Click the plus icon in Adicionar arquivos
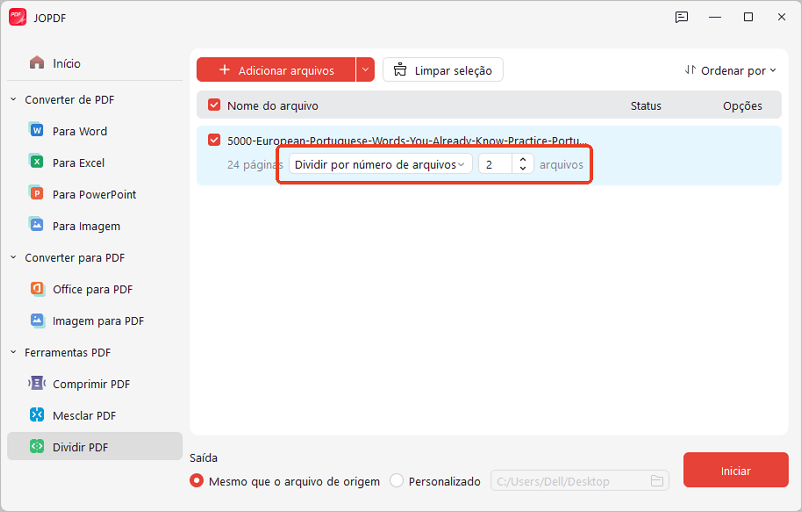 pyautogui.click(x=224, y=70)
